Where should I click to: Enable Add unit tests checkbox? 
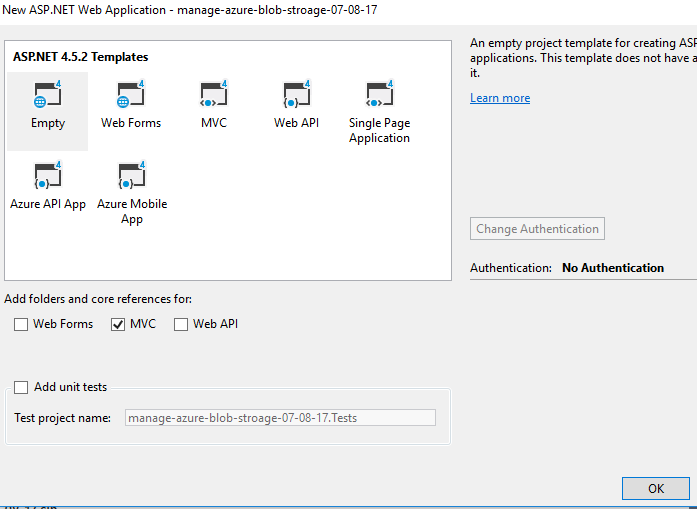tap(21, 387)
